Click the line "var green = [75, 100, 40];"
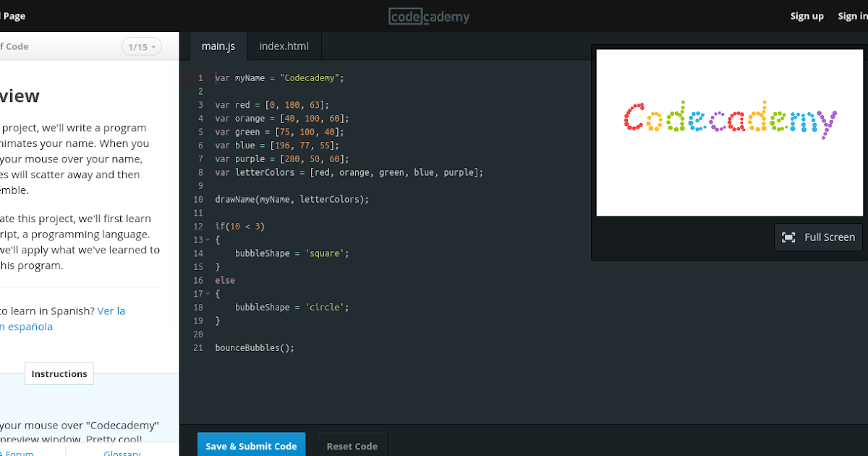This screenshot has width=868, height=456. click(x=279, y=132)
